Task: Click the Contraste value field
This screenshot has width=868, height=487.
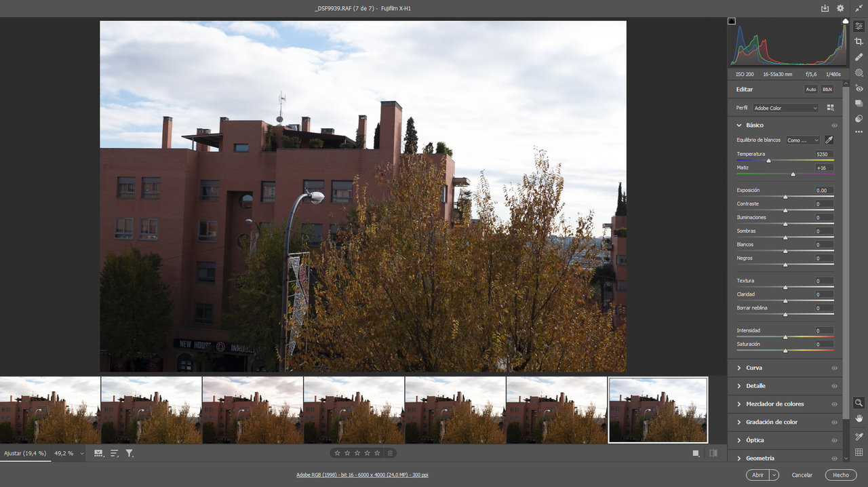Action: click(x=824, y=204)
